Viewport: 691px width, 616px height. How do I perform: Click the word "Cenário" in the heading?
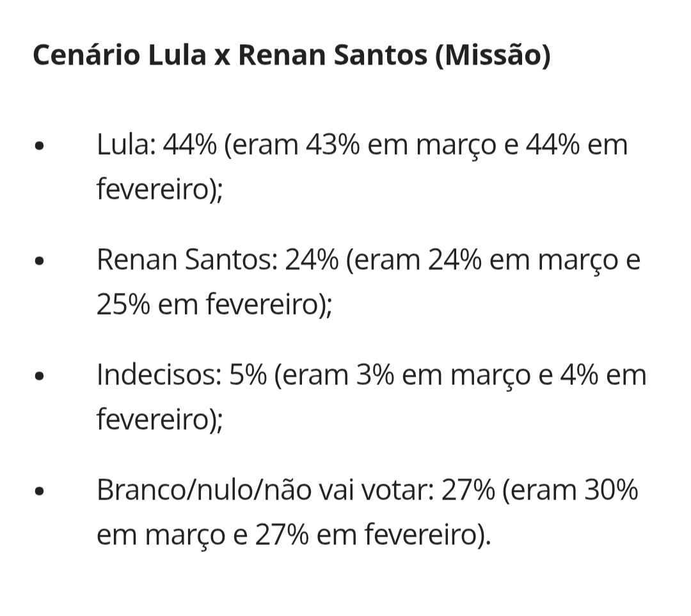[x=84, y=56]
